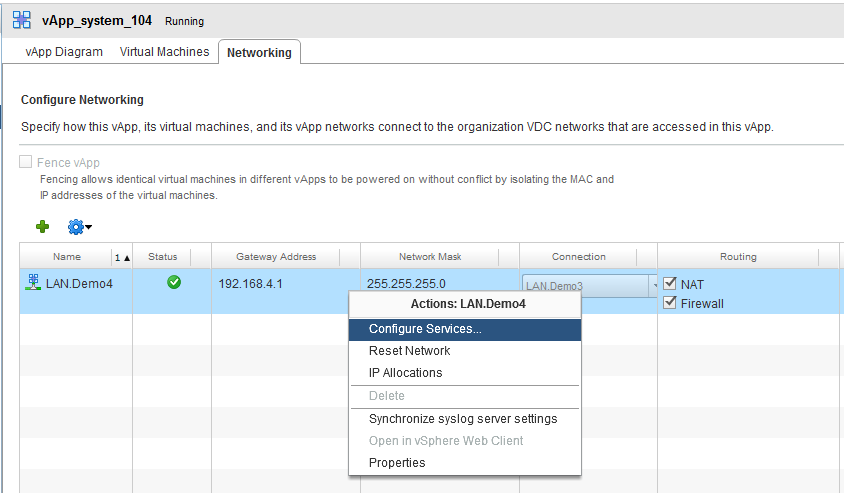Click the green status checkmark icon

tap(174, 282)
